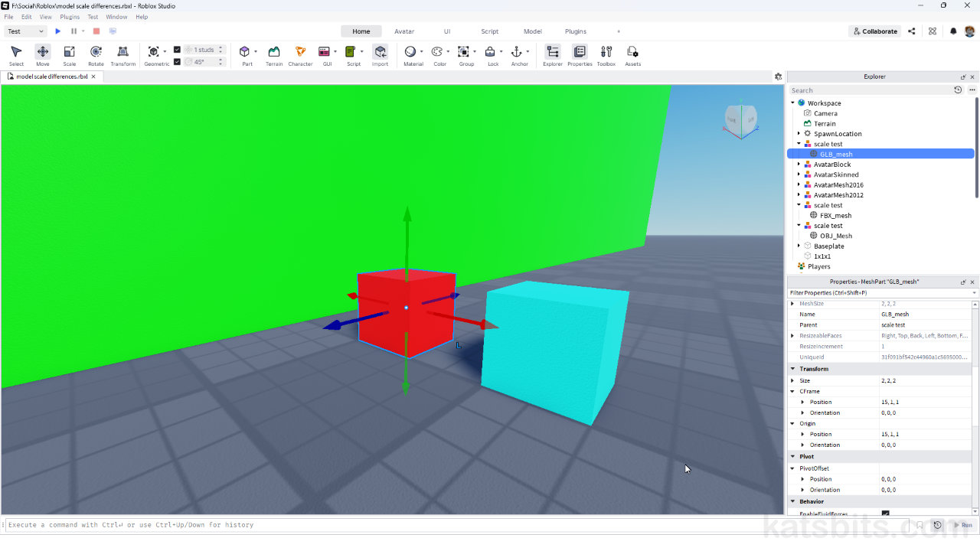Click the command bar input
The image size is (980, 551).
tap(458, 525)
